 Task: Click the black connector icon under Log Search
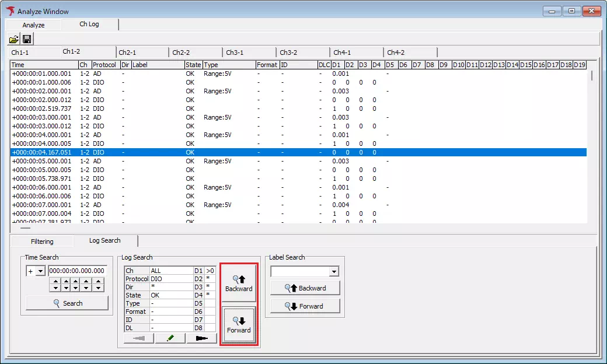pyautogui.click(x=202, y=338)
